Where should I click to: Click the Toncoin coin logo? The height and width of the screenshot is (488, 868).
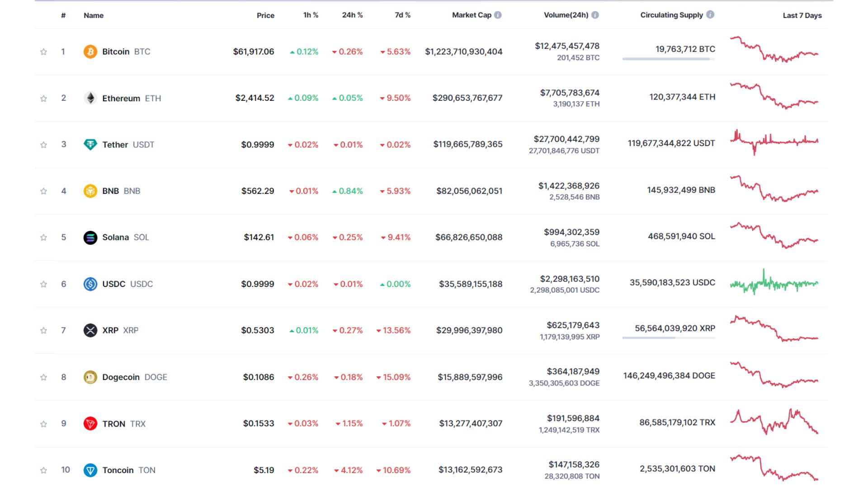(90, 470)
